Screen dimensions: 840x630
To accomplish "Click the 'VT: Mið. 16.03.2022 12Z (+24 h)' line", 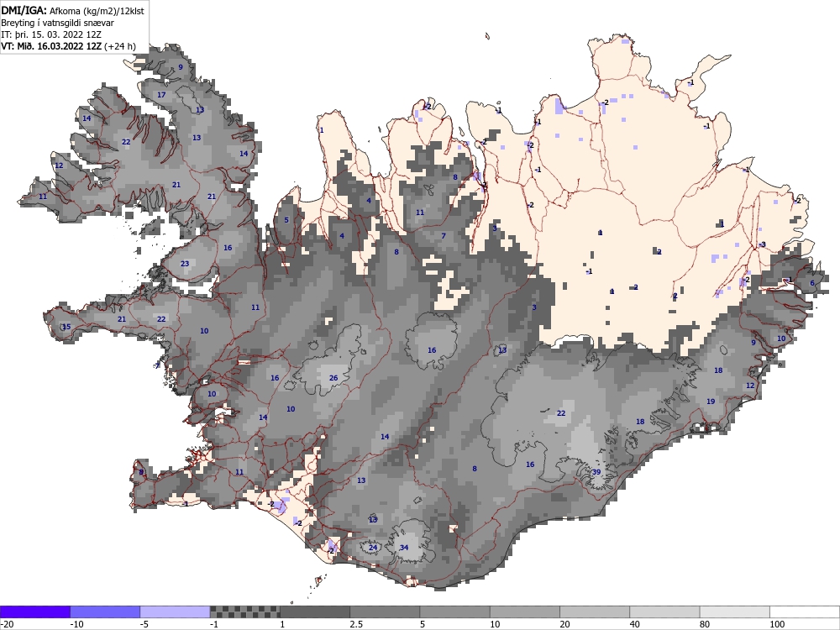I will [x=68, y=46].
